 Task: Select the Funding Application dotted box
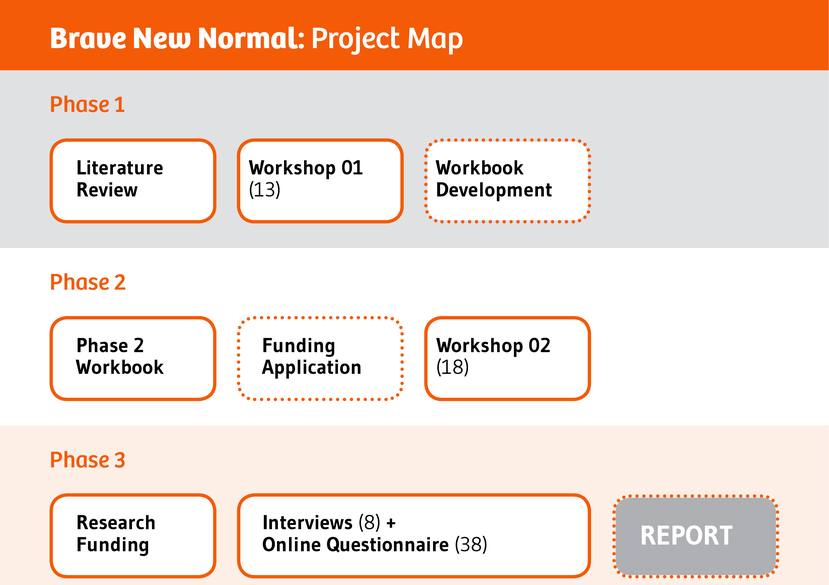click(319, 358)
